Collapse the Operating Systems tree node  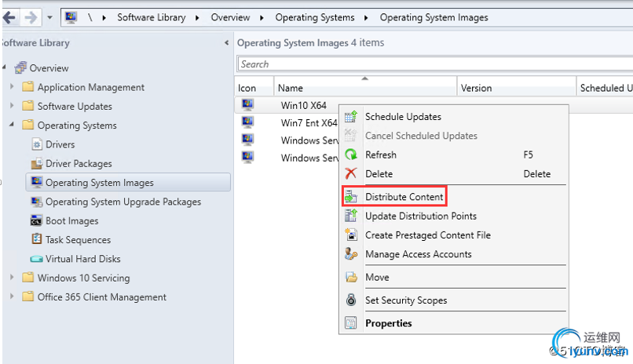(x=12, y=126)
